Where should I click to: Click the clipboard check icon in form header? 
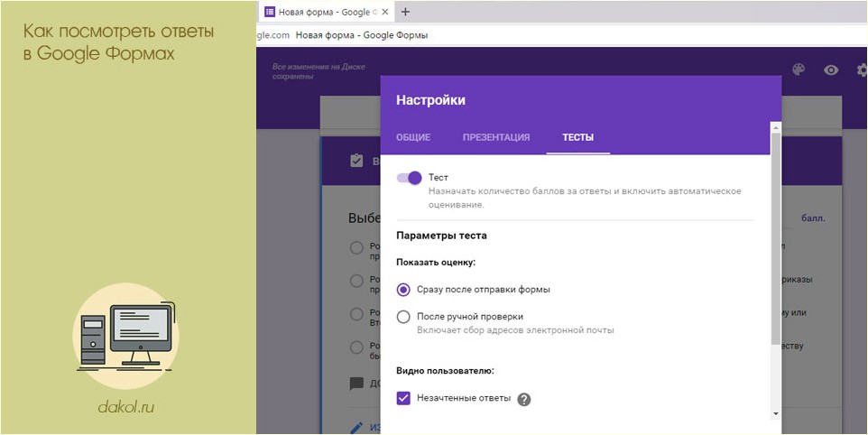(356, 161)
